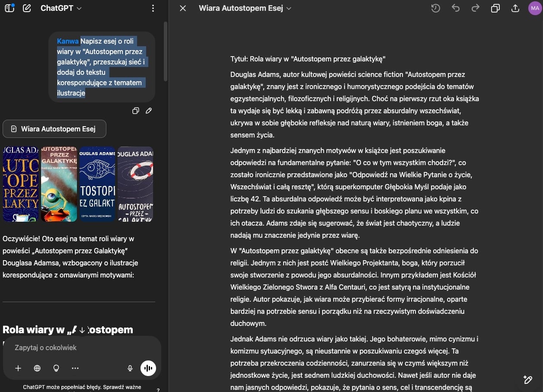The image size is (543, 392).
Task: Expand the Wiara Autostopem Esej title dropdown
Action: (245, 8)
